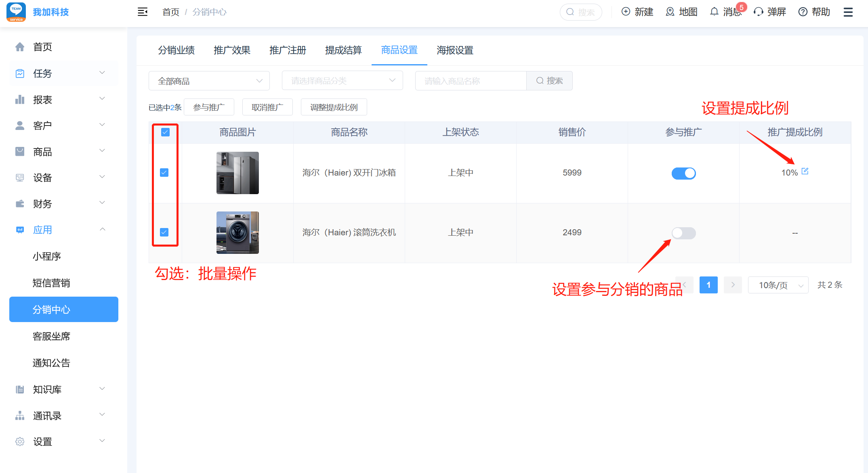Open the 10条/页 page size dropdown
868x473 pixels.
click(x=778, y=285)
